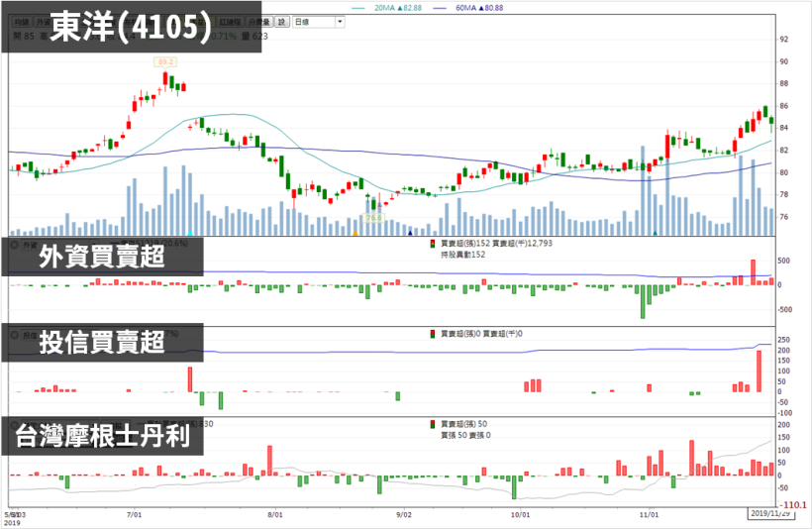Image resolution: width=812 pixels, height=529 pixels.
Task: Click the 設 settings button
Action: click(281, 22)
